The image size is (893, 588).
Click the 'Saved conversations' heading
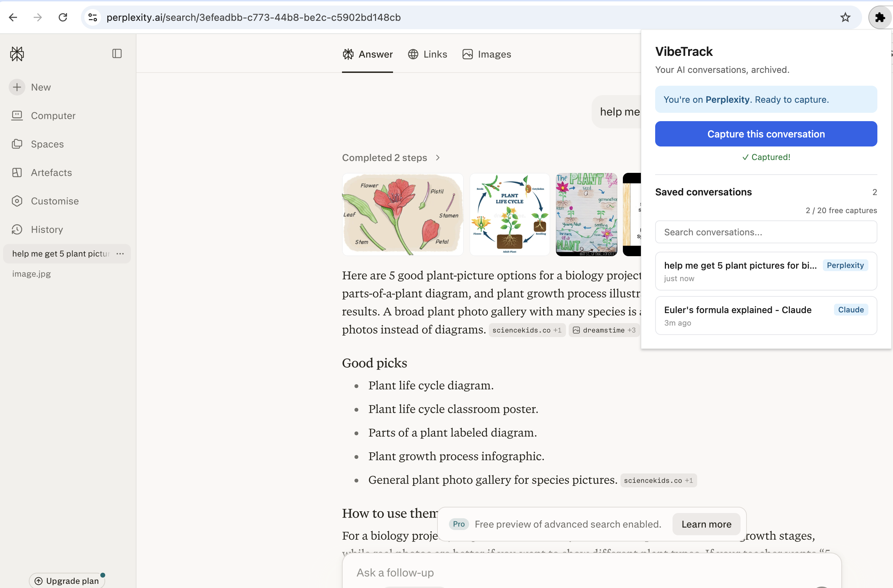(703, 192)
